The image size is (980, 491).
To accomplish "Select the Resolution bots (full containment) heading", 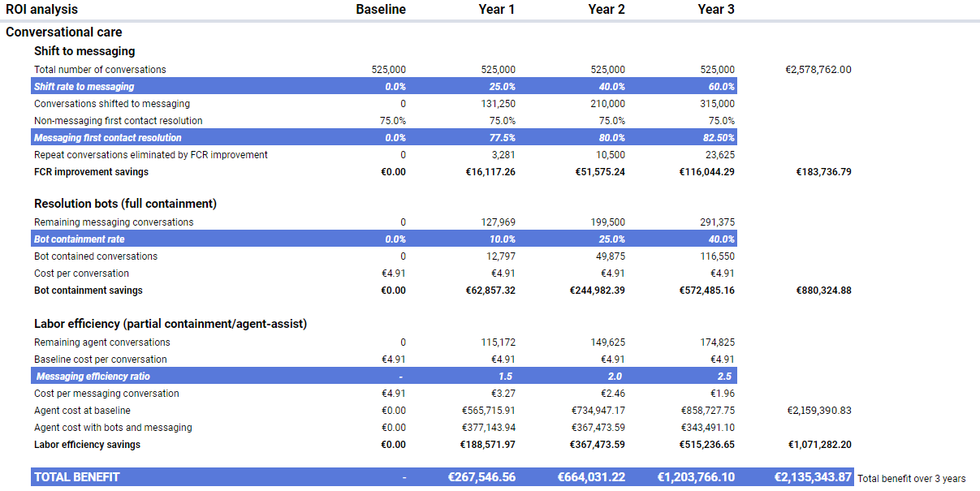I will tap(125, 204).
